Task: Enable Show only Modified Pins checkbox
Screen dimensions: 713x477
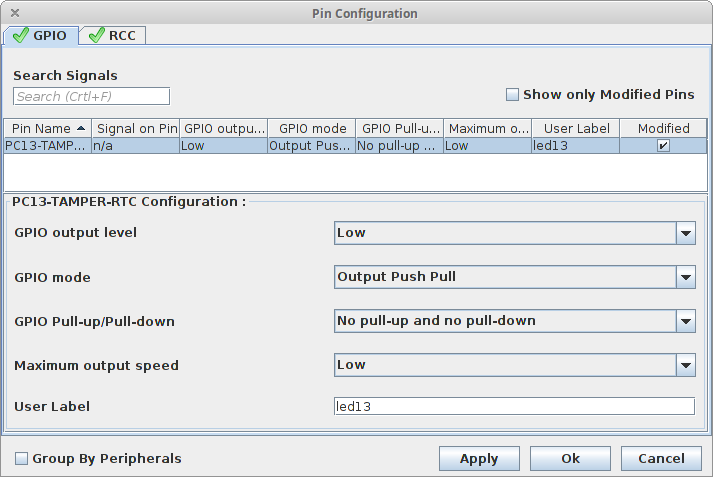Action: point(512,95)
